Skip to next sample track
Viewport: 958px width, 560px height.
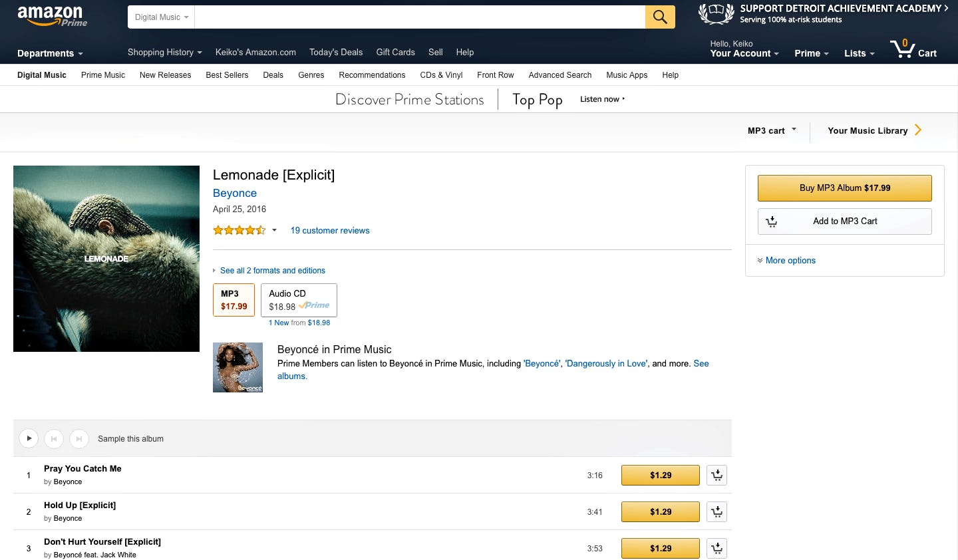(79, 438)
